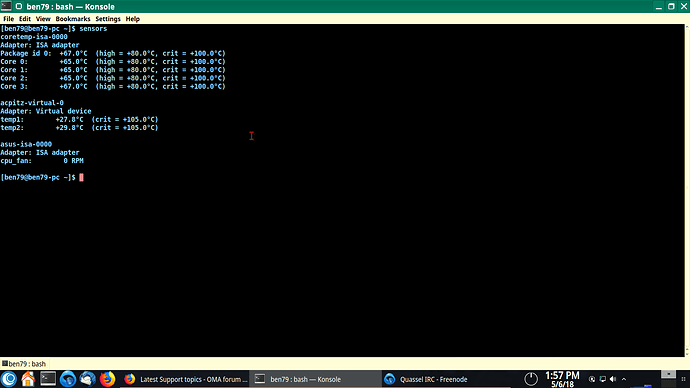
Task: Expand hidden system tray icons
Action: click(624, 379)
